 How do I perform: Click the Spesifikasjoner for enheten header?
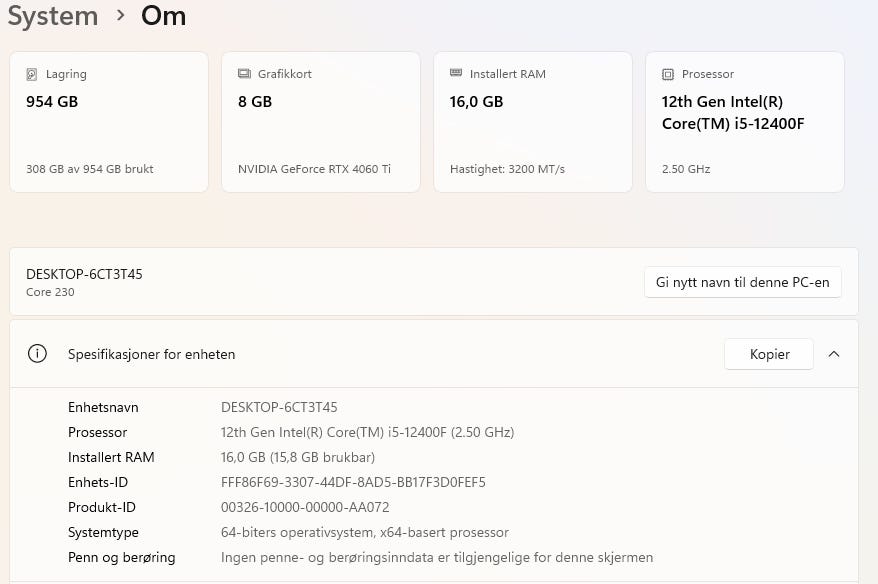tap(152, 354)
